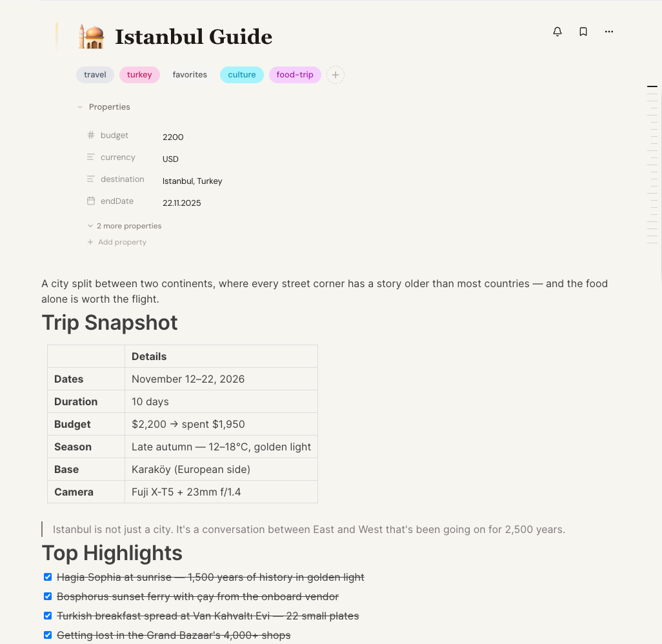Bookmark the Istanbul Guide page
This screenshot has width=662, height=644.
[x=583, y=32]
